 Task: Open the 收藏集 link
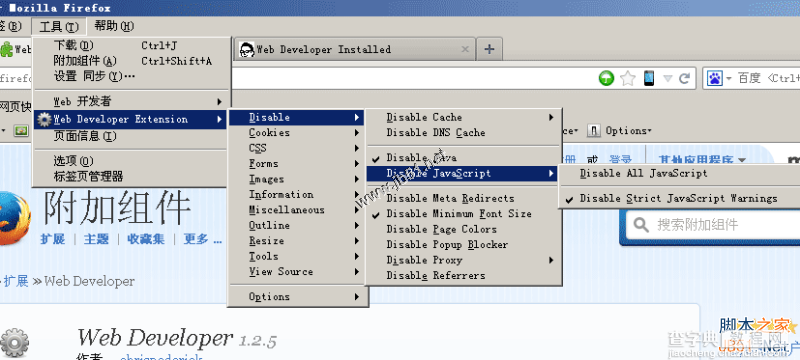coord(146,239)
